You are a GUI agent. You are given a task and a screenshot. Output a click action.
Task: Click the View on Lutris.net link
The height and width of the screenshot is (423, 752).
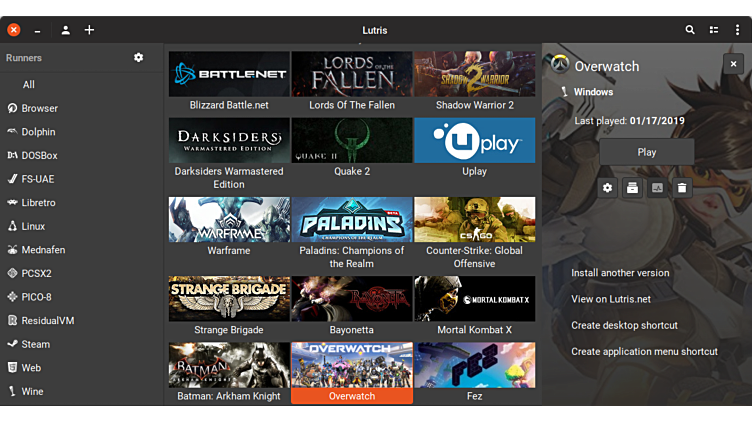click(x=610, y=299)
